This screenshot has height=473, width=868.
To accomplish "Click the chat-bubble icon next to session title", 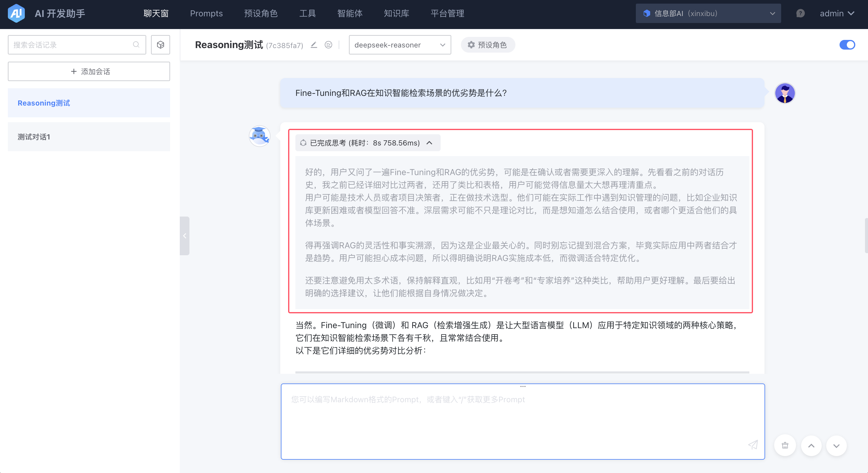I will click(x=328, y=45).
